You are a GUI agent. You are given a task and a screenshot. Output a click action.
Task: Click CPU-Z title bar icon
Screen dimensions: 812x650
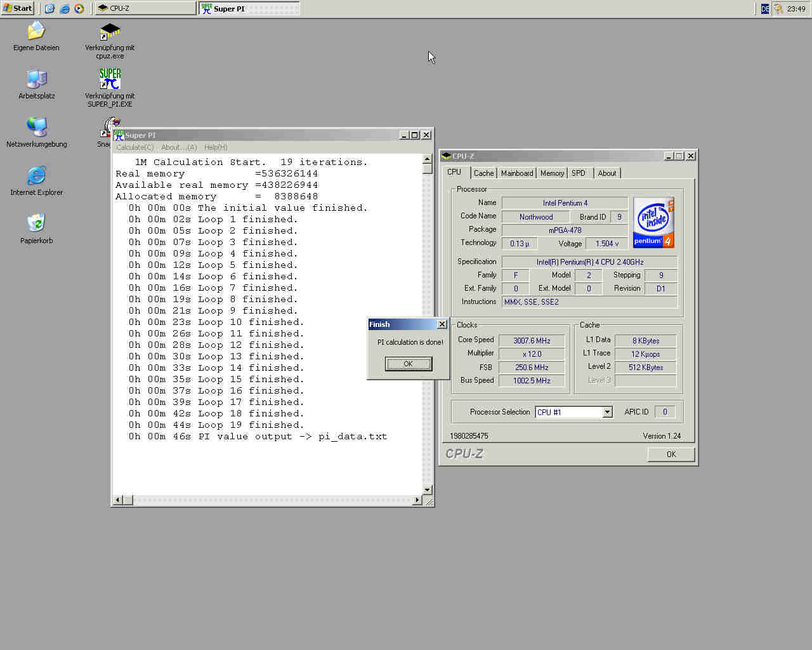(x=447, y=156)
